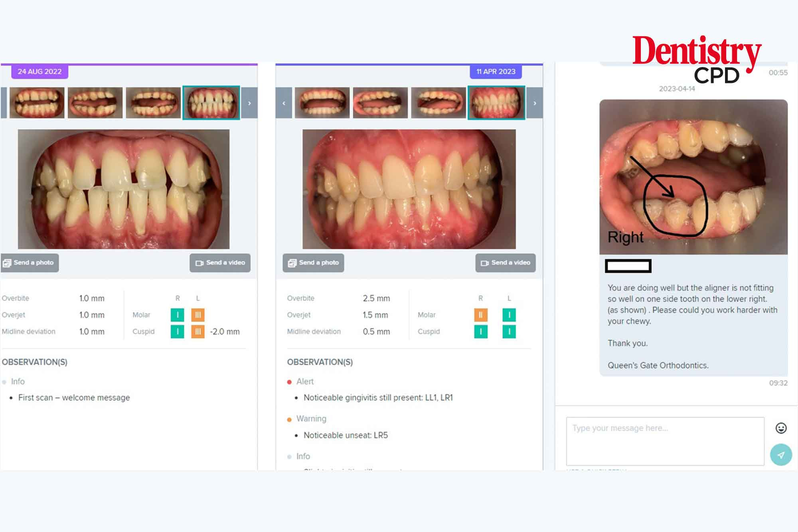Click Send a photo under August scan
The width and height of the screenshot is (798, 532).
[29, 263]
